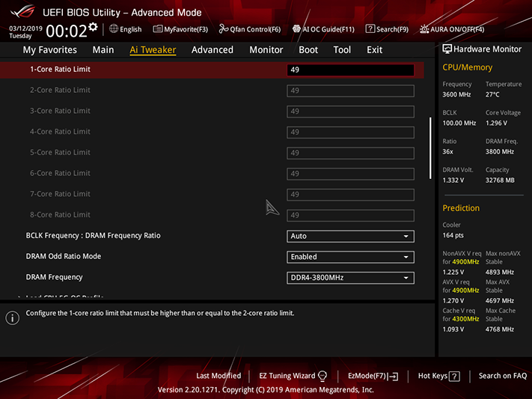Viewport: 532px width, 399px height.
Task: Click the 4-Core Ratio Limit label
Action: (60, 132)
